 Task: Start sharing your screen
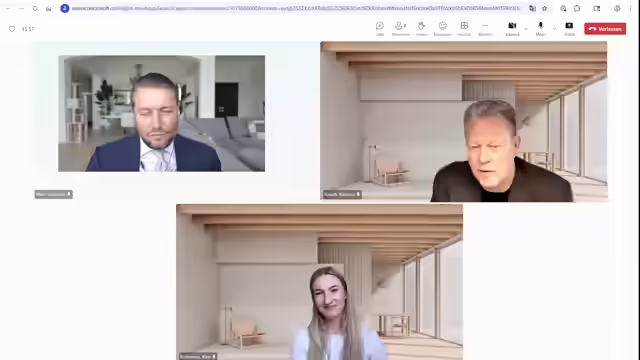click(569, 29)
